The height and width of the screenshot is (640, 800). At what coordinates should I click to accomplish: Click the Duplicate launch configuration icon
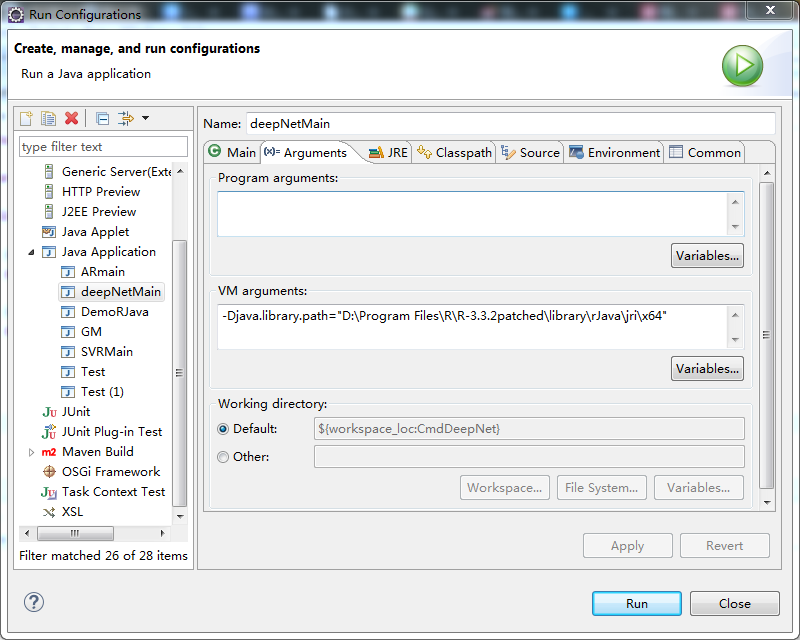point(48,118)
